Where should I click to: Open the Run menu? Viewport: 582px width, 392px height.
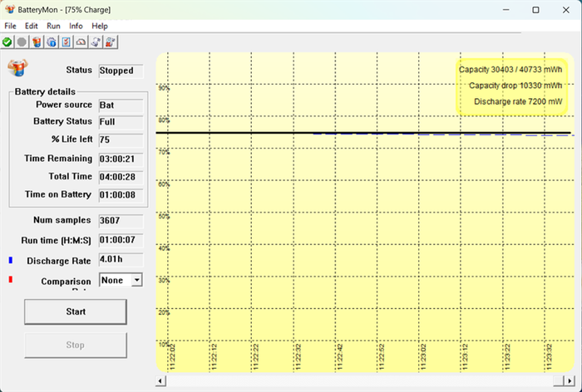click(54, 26)
